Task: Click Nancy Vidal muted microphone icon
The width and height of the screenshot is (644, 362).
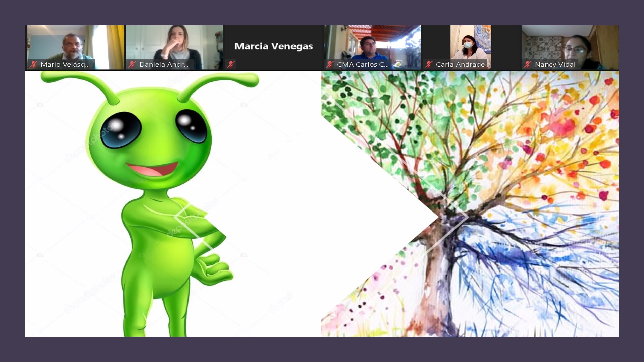Action: 528,64
